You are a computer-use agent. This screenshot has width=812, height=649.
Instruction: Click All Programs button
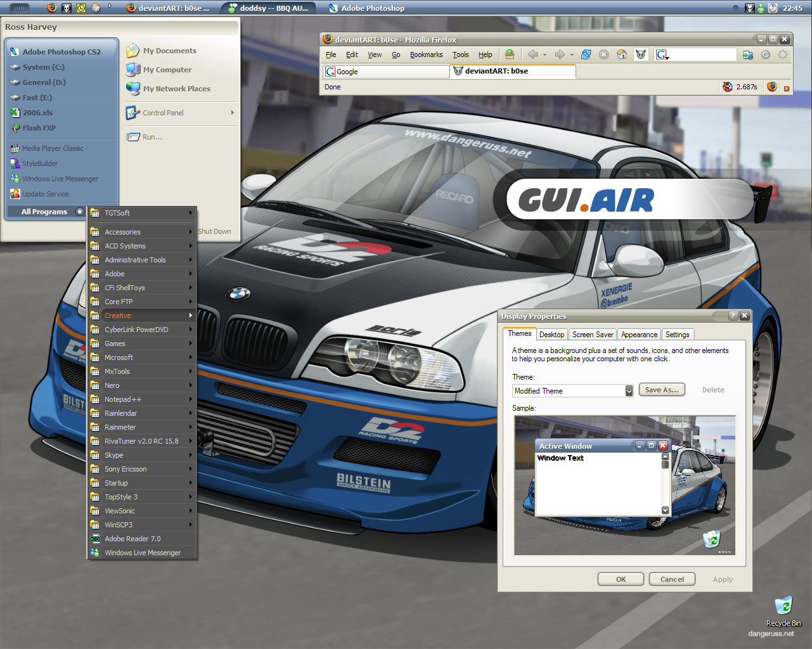46,212
